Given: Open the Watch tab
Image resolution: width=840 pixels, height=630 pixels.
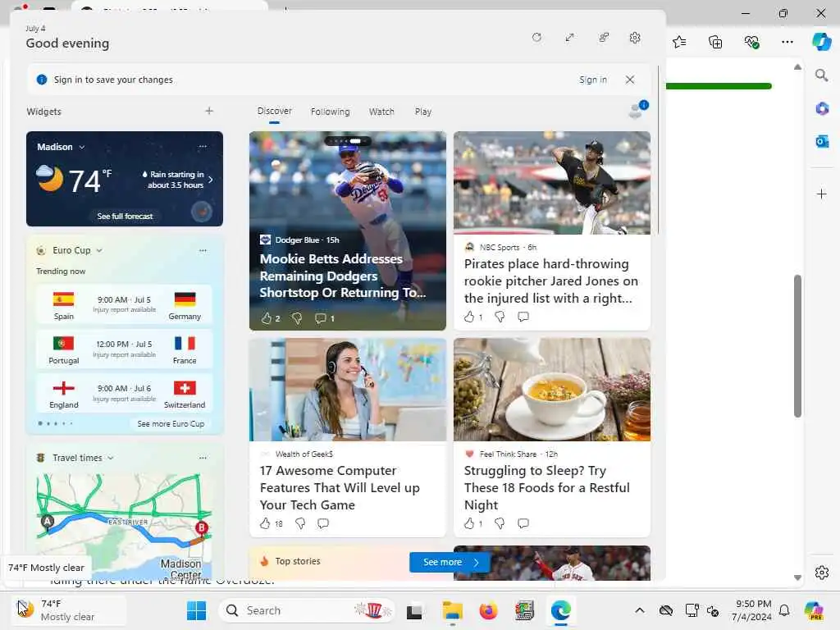Looking at the screenshot, I should 381,112.
